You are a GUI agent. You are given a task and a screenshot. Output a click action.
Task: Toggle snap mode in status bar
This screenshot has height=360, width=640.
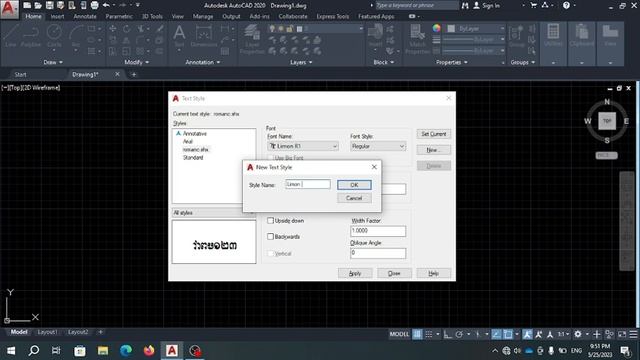pyautogui.click(x=429, y=334)
